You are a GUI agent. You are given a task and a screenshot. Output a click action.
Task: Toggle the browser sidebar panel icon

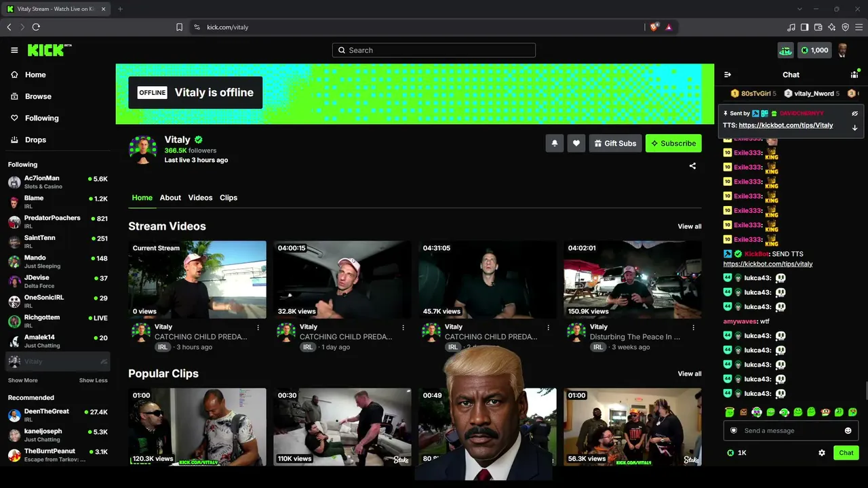click(805, 27)
